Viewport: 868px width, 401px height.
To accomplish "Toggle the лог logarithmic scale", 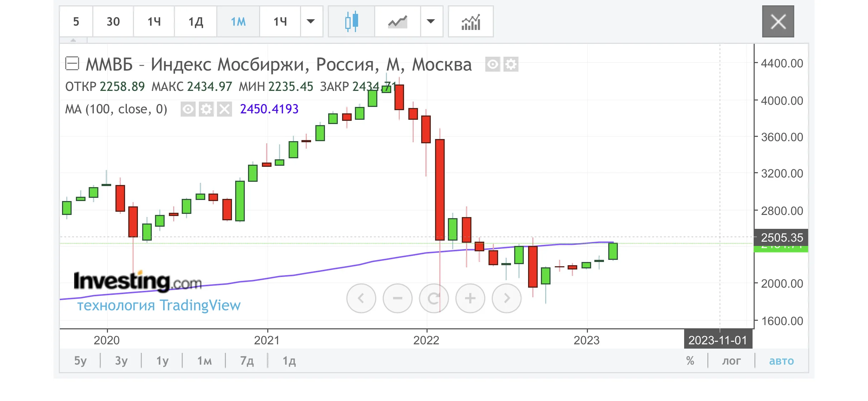I will 731,361.
